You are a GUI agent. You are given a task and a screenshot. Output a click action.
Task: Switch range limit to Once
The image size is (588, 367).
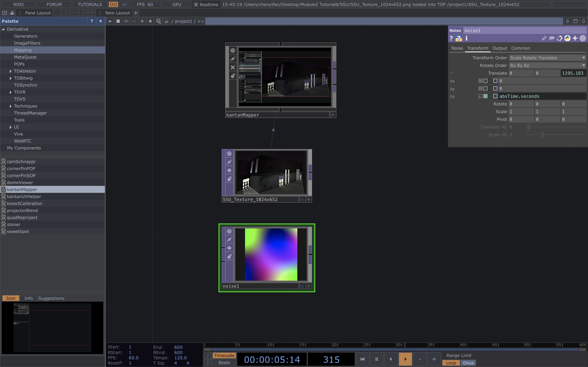468,363
